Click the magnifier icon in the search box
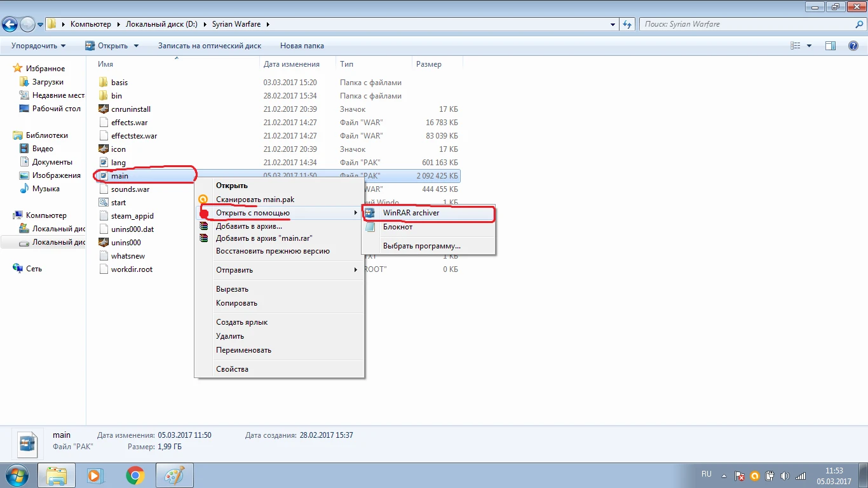 click(859, 24)
